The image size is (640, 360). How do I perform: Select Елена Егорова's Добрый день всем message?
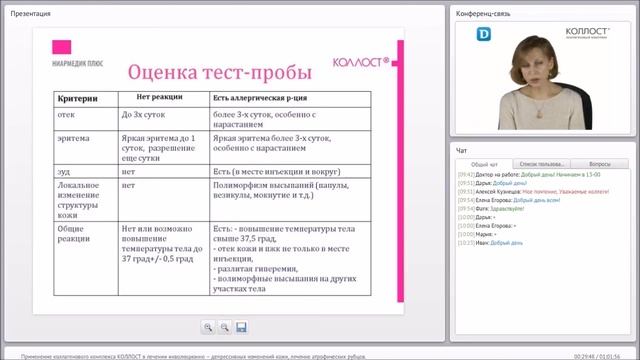pyautogui.click(x=509, y=200)
